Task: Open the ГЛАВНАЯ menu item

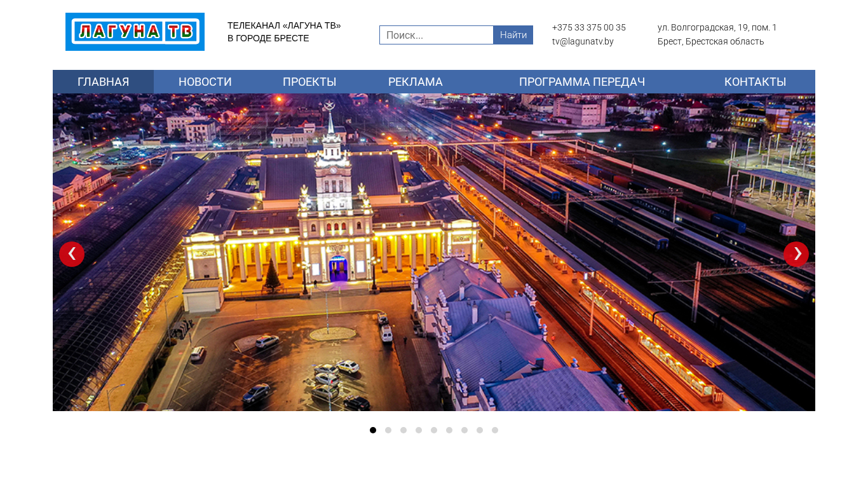Action: pyautogui.click(x=103, y=82)
